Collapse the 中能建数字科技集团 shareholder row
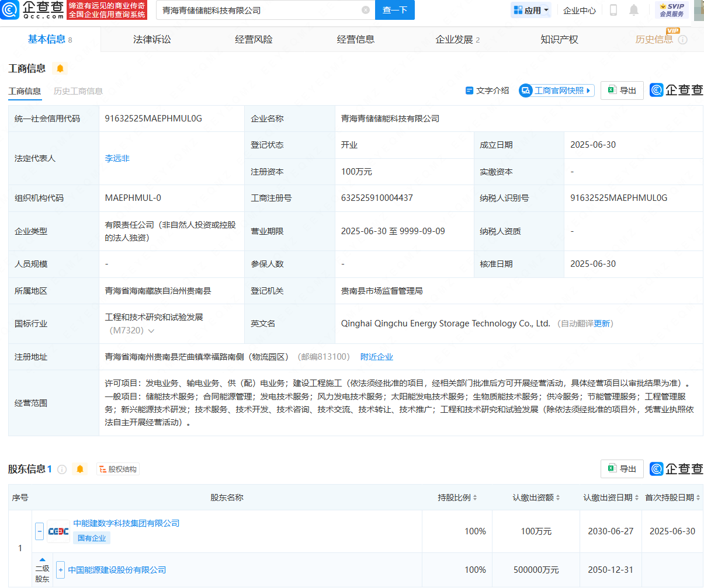704x588 pixels. (40, 531)
